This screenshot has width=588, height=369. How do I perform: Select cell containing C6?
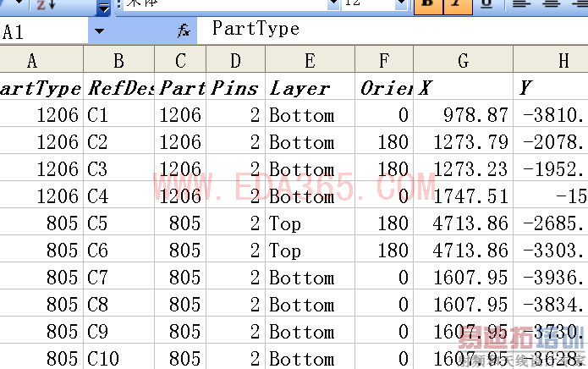(x=119, y=249)
